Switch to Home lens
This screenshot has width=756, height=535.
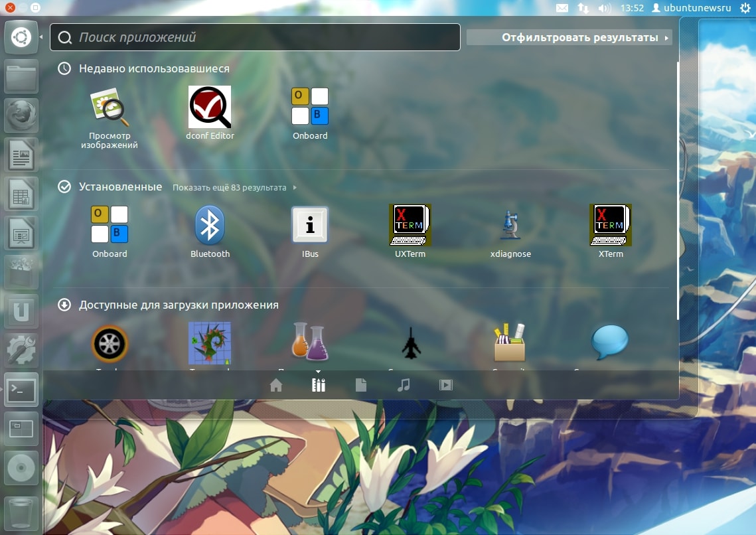coord(276,385)
